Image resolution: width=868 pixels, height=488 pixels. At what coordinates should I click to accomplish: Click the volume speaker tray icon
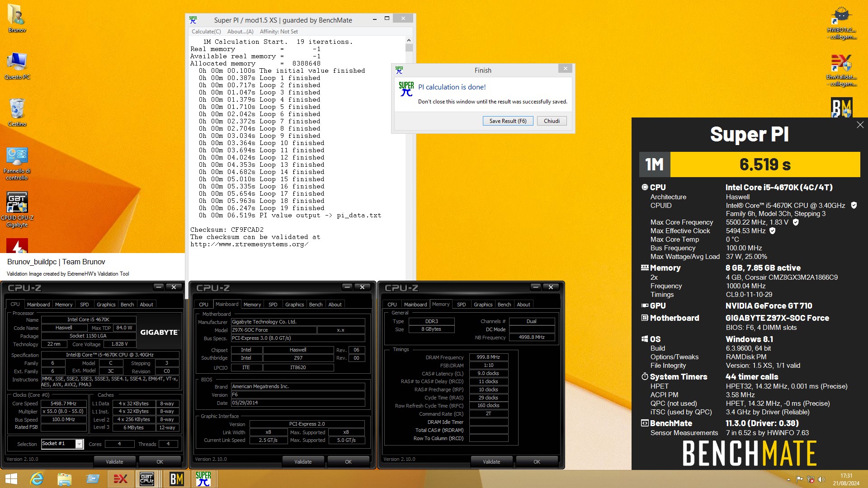tap(821, 479)
